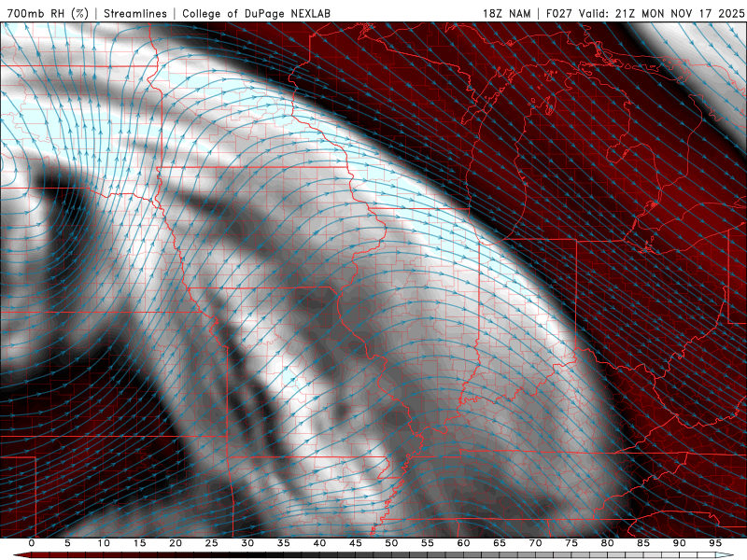Select the "45" label on color scale
This screenshot has width=747, height=560.
(355, 543)
